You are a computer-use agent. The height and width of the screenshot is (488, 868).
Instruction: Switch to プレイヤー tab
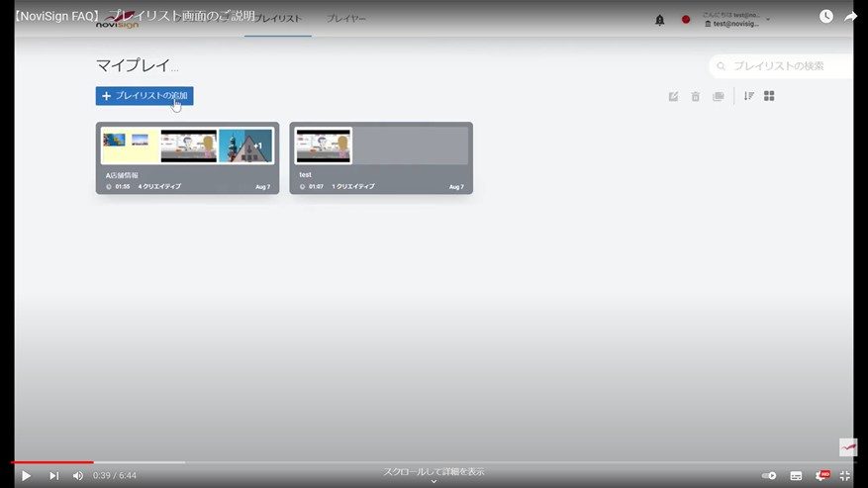[346, 19]
